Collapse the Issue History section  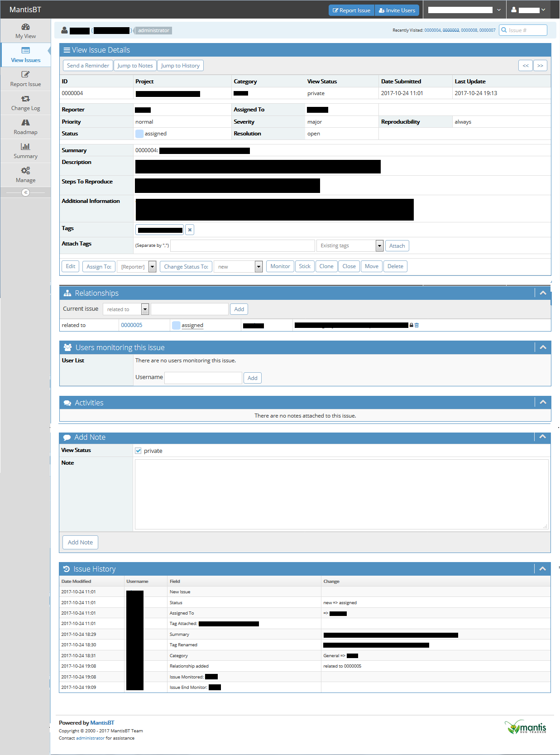pyautogui.click(x=543, y=568)
